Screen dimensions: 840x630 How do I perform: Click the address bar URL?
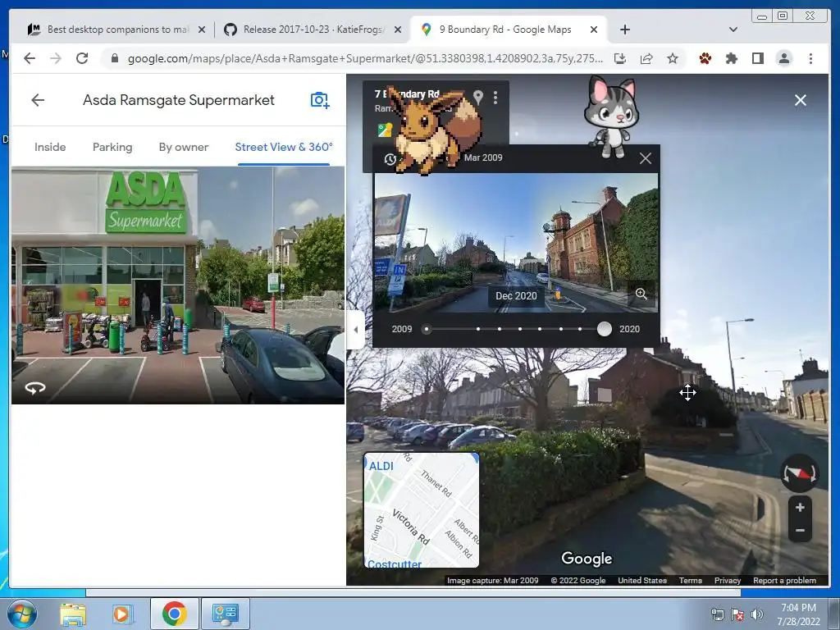click(365, 58)
